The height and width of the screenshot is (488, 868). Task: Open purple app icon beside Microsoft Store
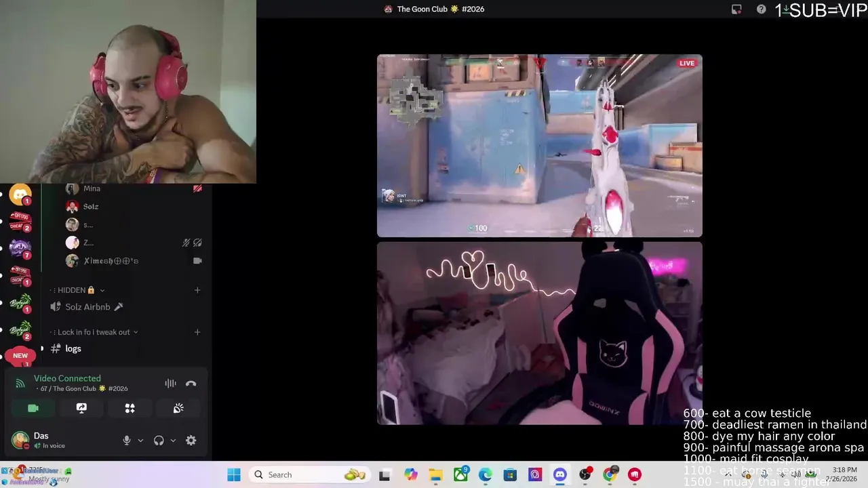click(535, 474)
